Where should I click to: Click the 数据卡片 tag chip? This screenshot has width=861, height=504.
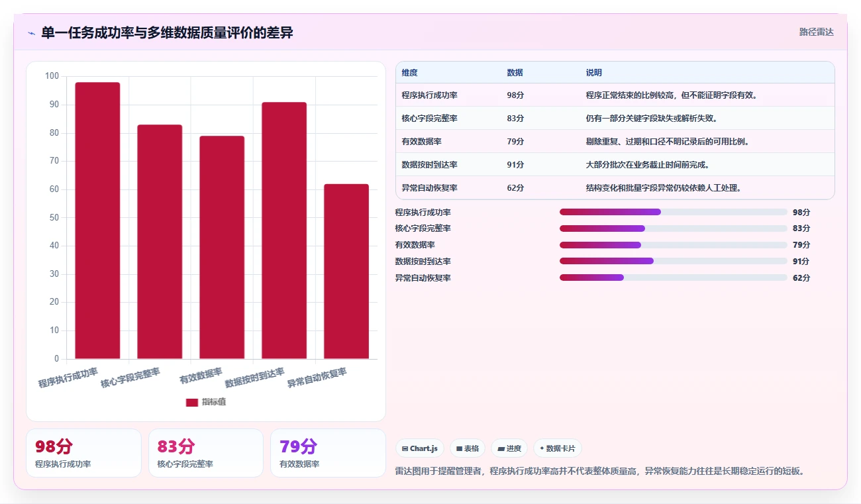point(558,448)
